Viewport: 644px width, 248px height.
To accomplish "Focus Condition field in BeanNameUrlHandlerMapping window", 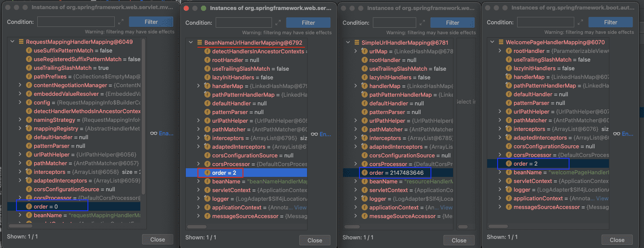I will (244, 23).
